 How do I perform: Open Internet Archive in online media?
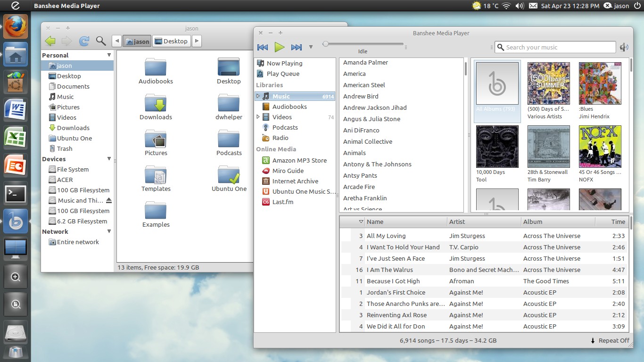(295, 181)
